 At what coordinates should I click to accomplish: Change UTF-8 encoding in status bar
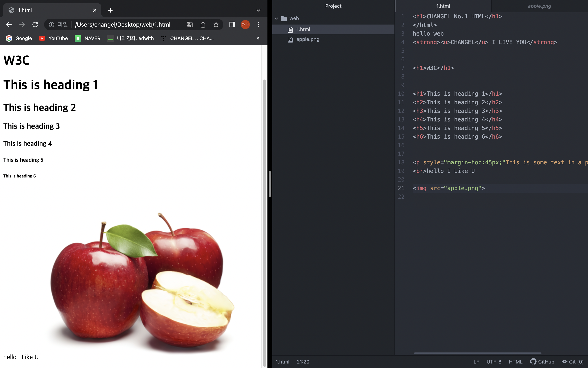pyautogui.click(x=494, y=362)
